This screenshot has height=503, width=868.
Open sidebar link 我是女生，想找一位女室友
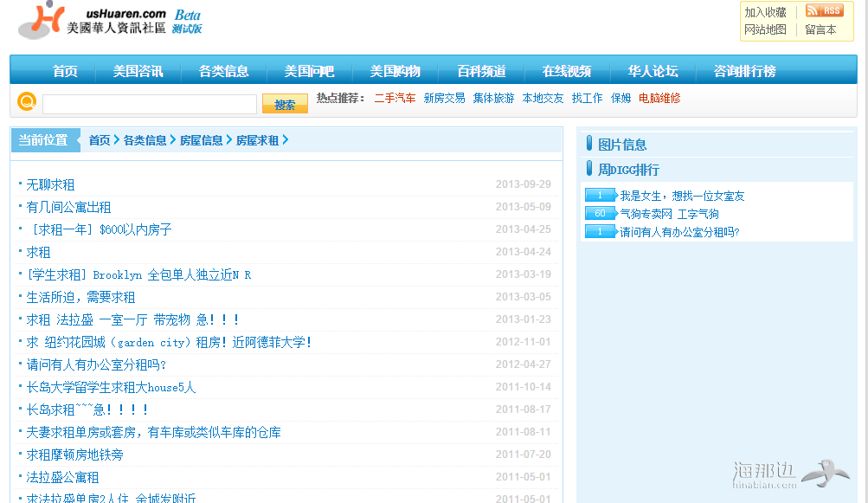point(682,196)
